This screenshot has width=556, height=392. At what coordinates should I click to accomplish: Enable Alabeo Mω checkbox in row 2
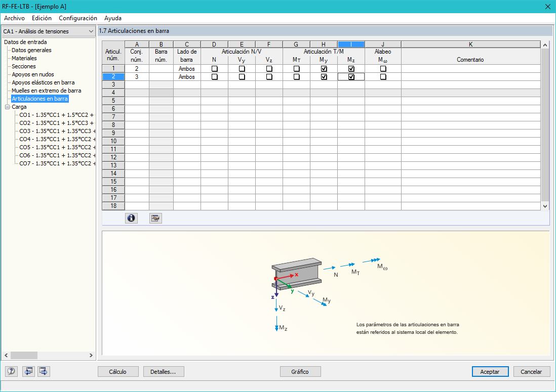coord(383,77)
